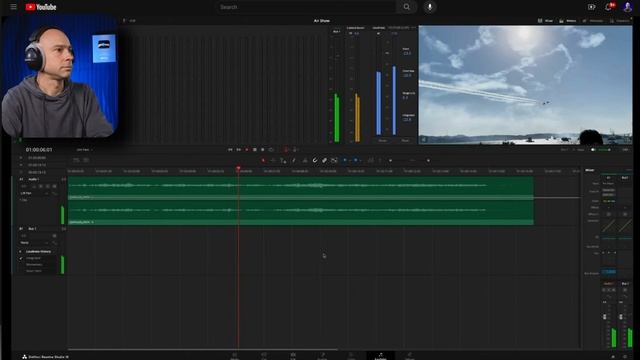Click the transport fast forward button
This screenshot has width=640, height=360.
[238, 150]
